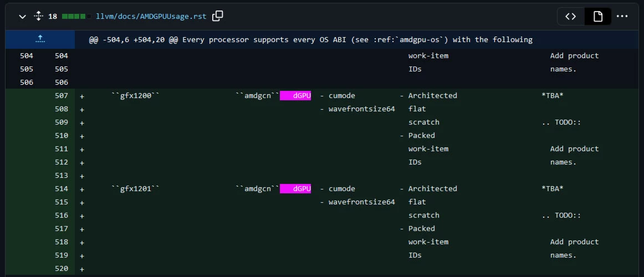The image size is (644, 277).
Task: Expand hidden lines above the hunk
Action: [x=40, y=39]
